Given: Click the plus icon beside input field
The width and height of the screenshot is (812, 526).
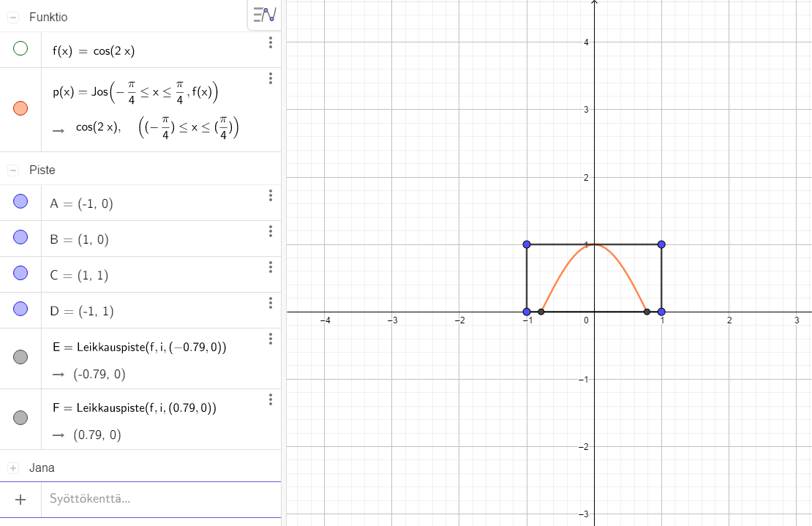Looking at the screenshot, I should click(20, 500).
